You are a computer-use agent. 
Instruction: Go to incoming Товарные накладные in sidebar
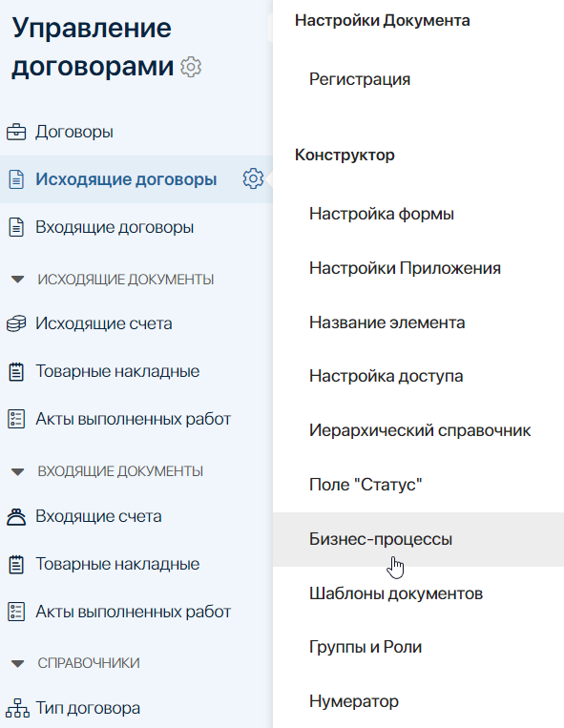(x=117, y=564)
